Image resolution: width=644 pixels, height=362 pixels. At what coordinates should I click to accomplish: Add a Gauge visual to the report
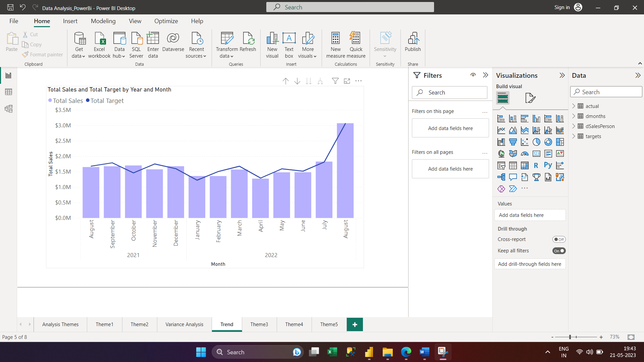click(x=525, y=154)
